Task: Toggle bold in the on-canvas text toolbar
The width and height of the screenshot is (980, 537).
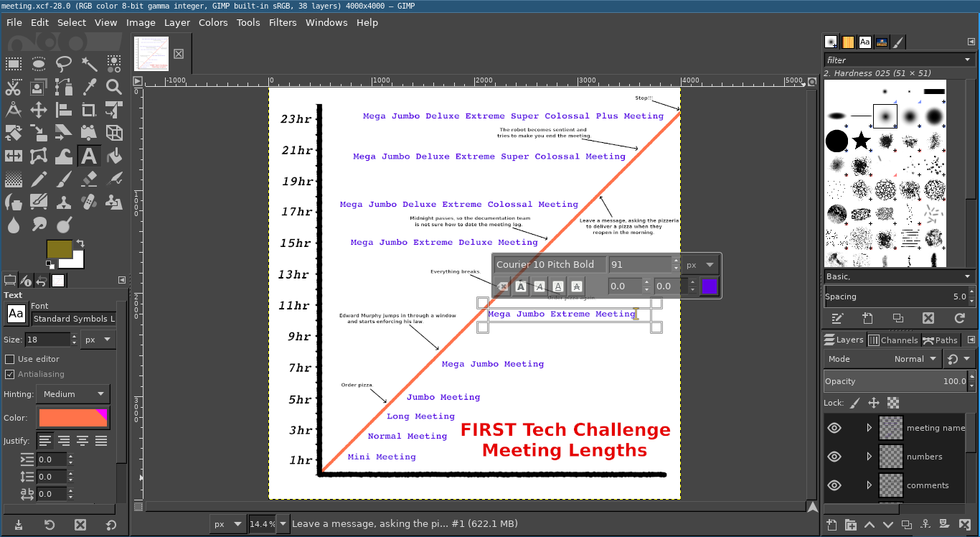Action: click(x=522, y=286)
